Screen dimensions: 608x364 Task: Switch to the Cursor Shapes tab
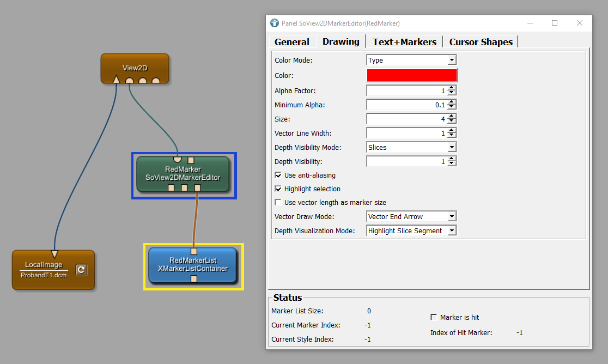pos(481,42)
